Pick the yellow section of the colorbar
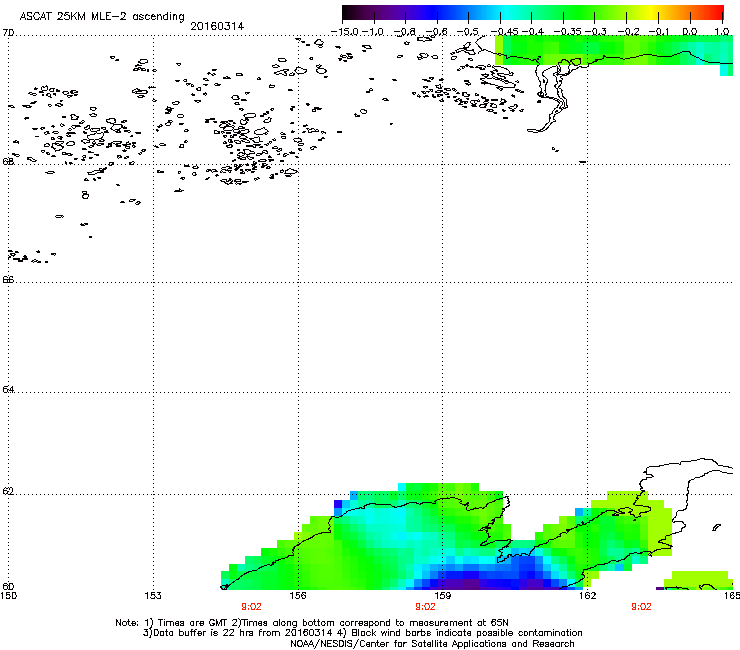The width and height of the screenshot is (740, 650). point(653,13)
